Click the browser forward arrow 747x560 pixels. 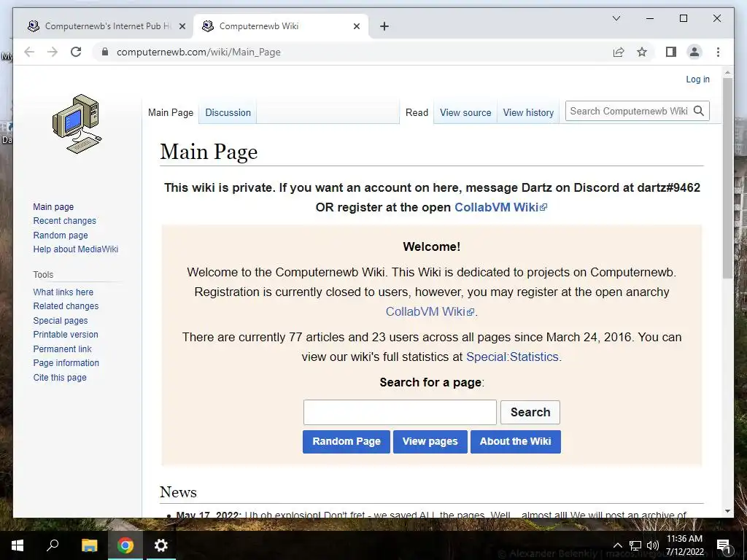click(x=53, y=52)
